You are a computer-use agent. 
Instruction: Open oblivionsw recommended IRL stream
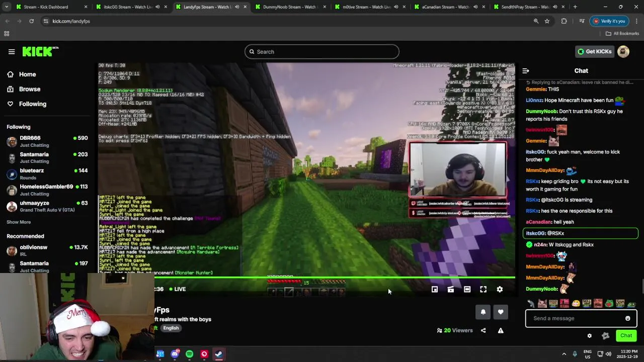point(47,250)
